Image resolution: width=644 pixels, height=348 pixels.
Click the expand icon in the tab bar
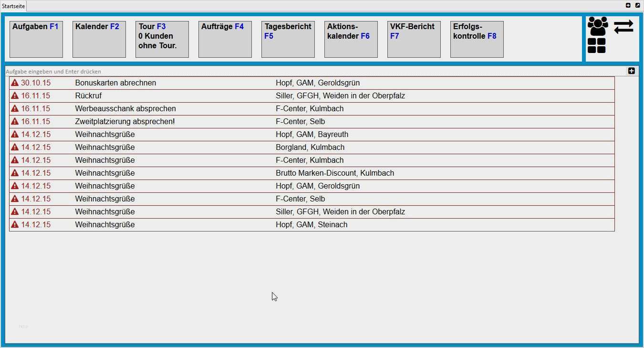pyautogui.click(x=637, y=5)
